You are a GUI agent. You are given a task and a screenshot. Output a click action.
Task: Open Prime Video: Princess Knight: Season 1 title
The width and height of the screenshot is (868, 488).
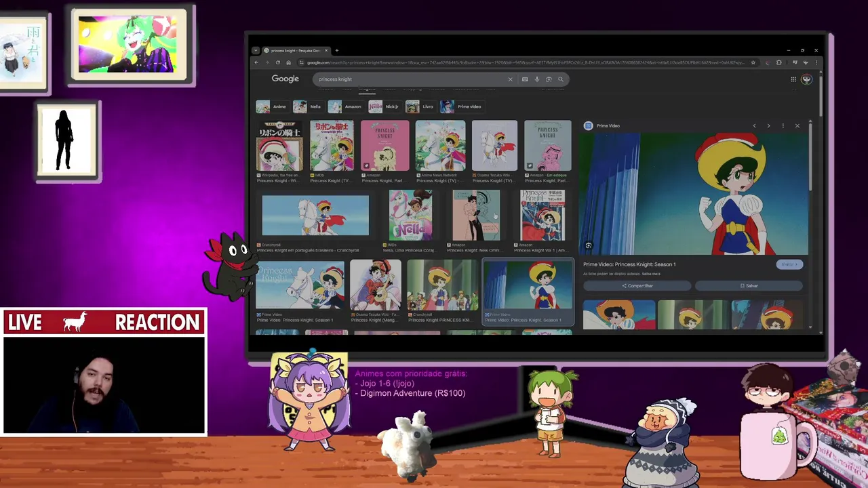[629, 264]
